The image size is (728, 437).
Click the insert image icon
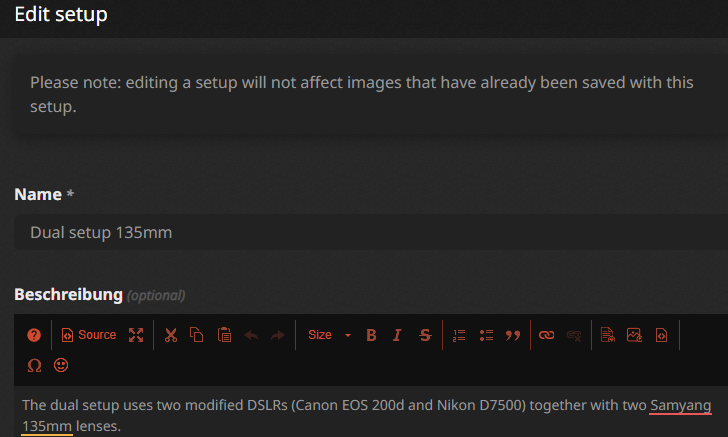(634, 335)
